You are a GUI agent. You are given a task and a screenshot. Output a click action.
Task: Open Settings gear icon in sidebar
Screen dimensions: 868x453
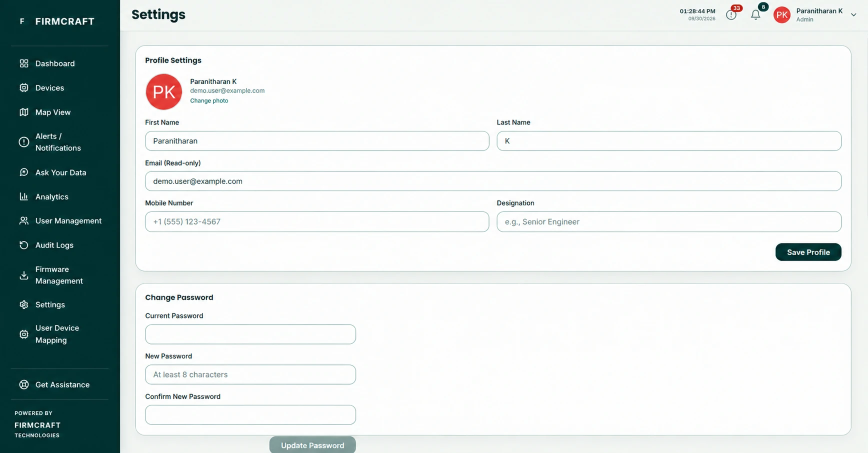[23, 304]
